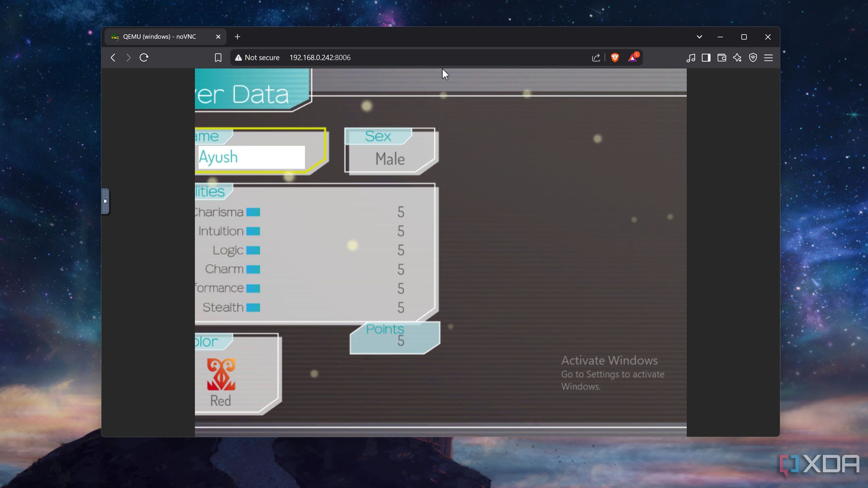Click the share page icon in address bar
868x488 pixels.
point(596,58)
